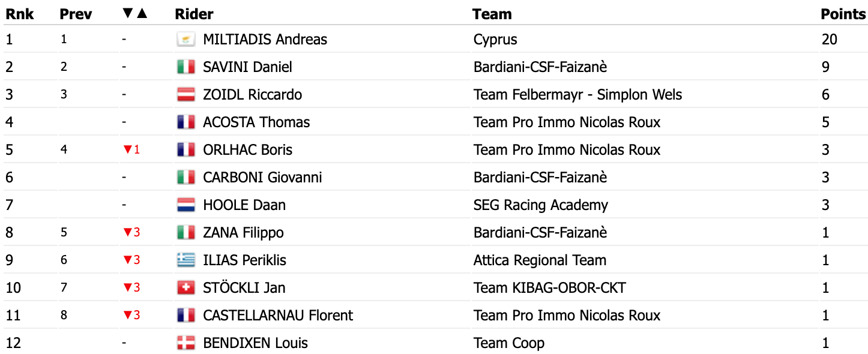Click the Swiss flag beside STÖCKLI Jan

(x=186, y=288)
